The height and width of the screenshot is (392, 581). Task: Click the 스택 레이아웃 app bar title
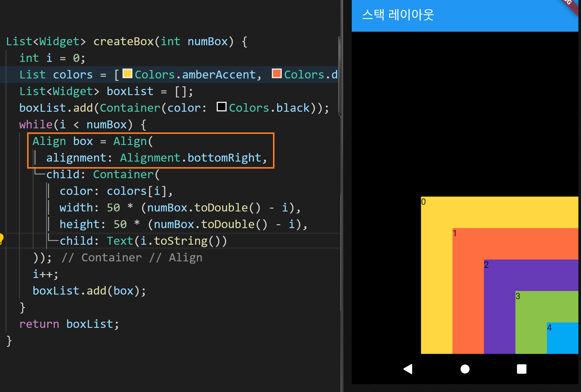398,15
